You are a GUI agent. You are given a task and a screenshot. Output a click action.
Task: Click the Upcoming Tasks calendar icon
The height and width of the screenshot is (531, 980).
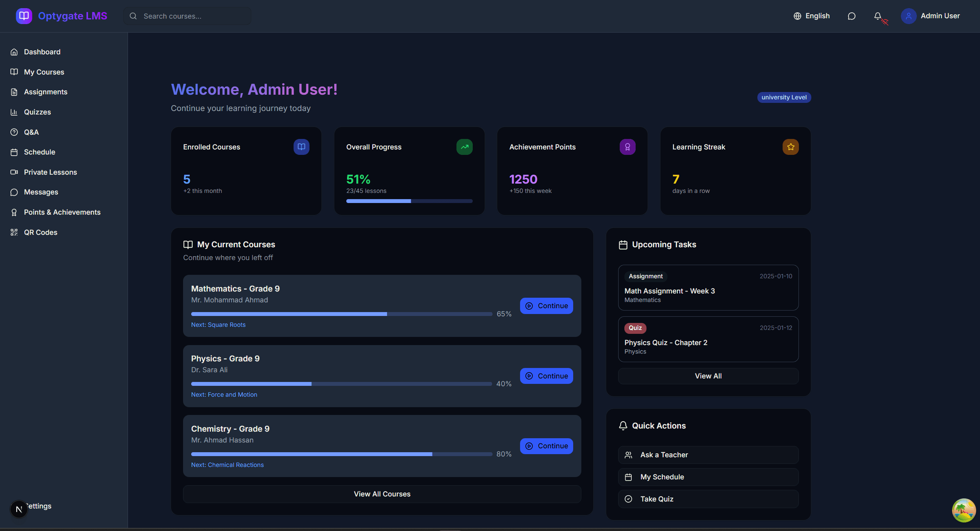(623, 245)
